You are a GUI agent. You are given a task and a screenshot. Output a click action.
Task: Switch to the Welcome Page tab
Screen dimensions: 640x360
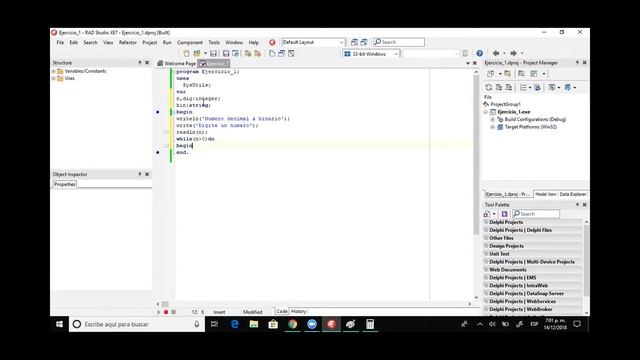(177, 63)
